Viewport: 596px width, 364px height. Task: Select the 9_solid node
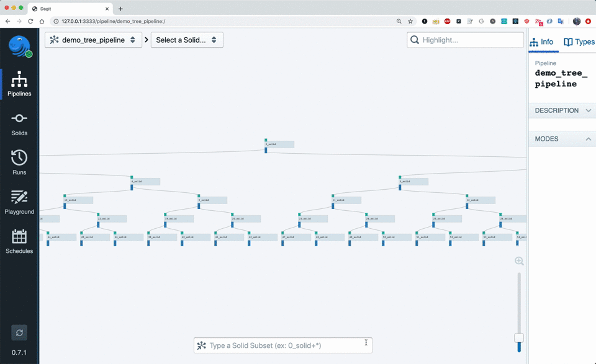(x=212, y=200)
